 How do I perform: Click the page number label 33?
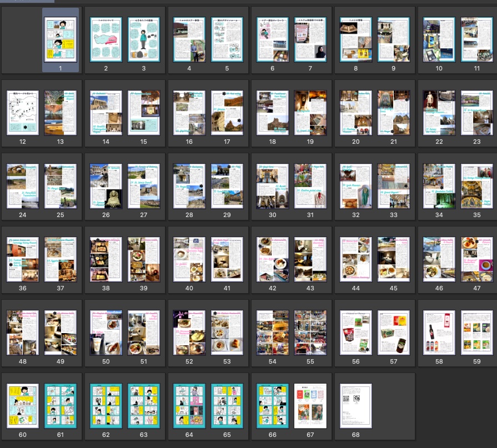(x=393, y=215)
